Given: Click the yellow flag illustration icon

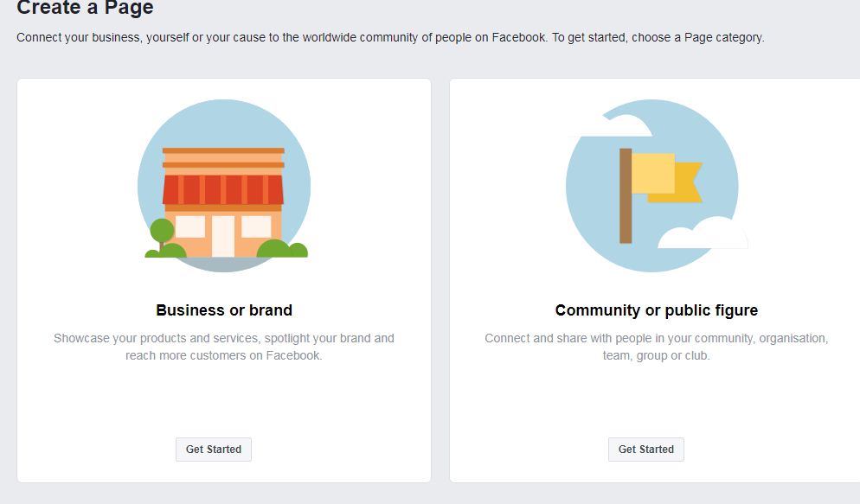Looking at the screenshot, I should click(x=664, y=177).
